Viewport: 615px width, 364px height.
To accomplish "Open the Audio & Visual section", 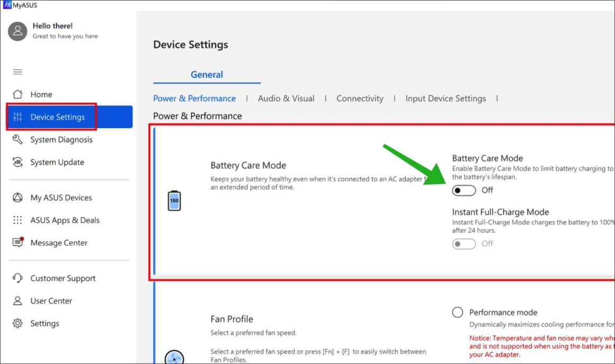I will [286, 99].
